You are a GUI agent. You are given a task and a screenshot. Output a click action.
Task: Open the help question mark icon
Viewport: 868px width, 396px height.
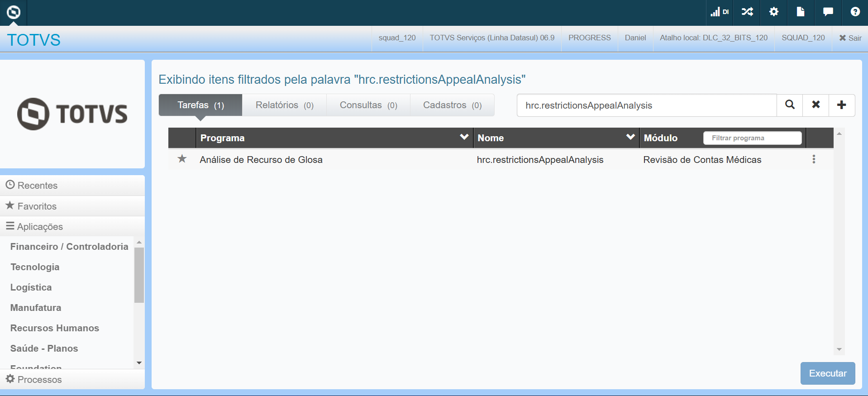point(855,12)
